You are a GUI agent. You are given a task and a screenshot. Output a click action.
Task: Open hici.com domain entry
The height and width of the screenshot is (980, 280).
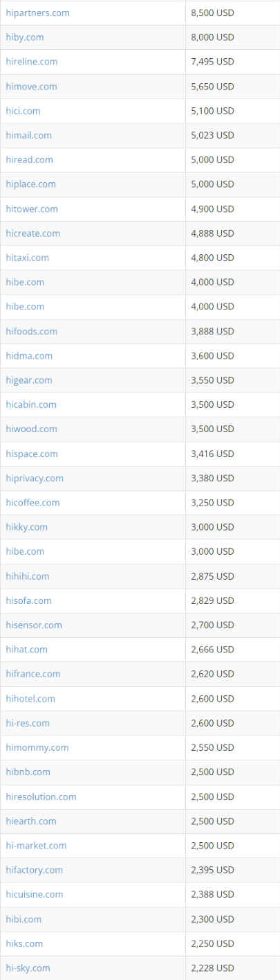point(23,111)
